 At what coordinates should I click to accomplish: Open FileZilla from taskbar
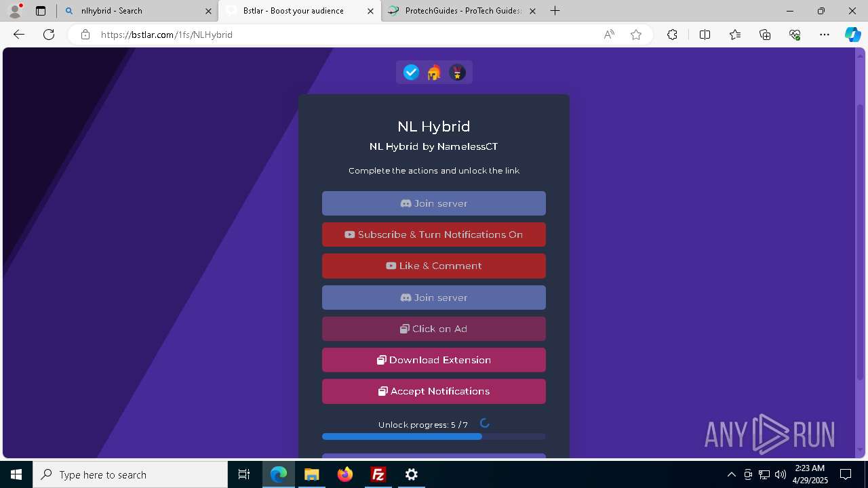pos(378,474)
